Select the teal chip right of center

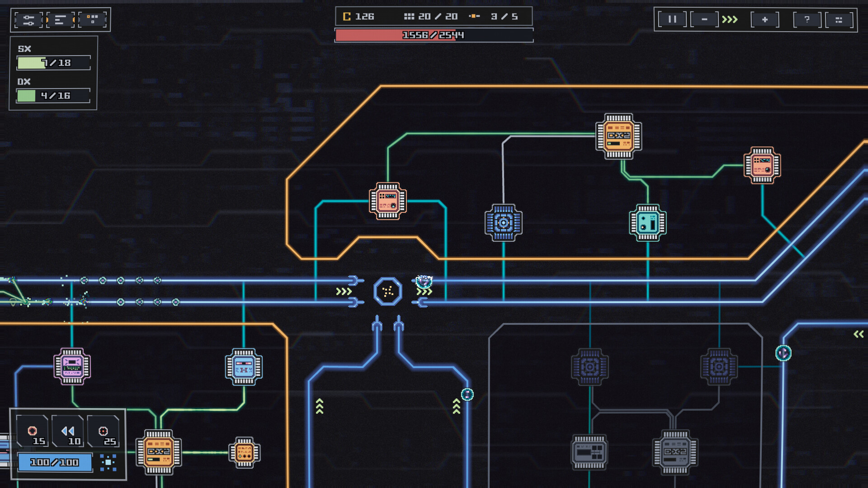pos(648,223)
